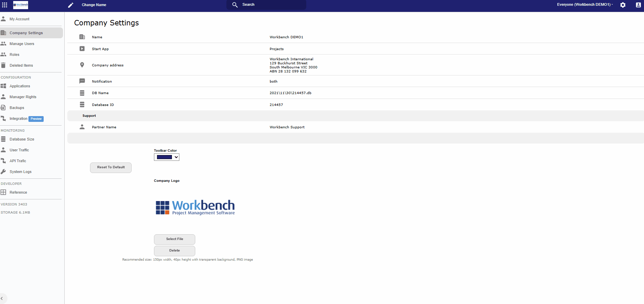Click the Integration icon in sidebar
644x304 pixels.
coord(3,118)
